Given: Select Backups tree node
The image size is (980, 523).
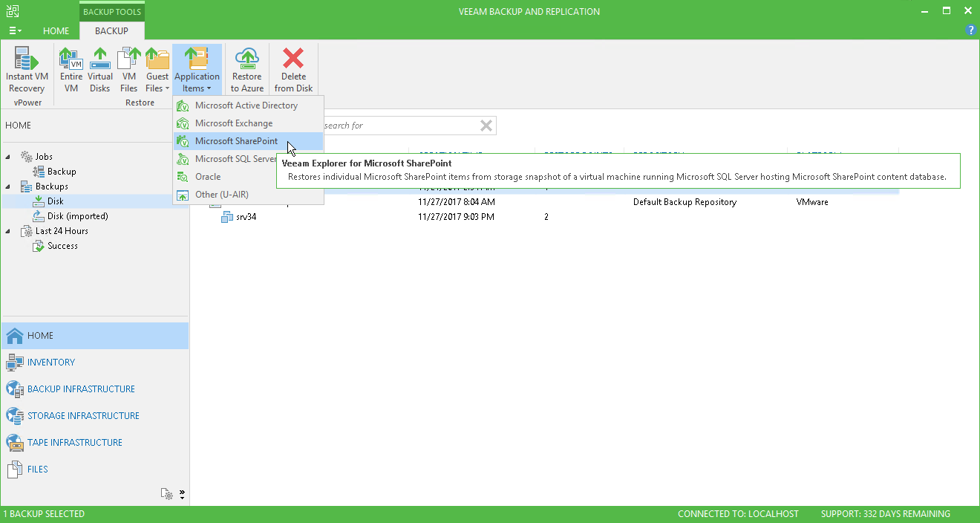Looking at the screenshot, I should (52, 186).
